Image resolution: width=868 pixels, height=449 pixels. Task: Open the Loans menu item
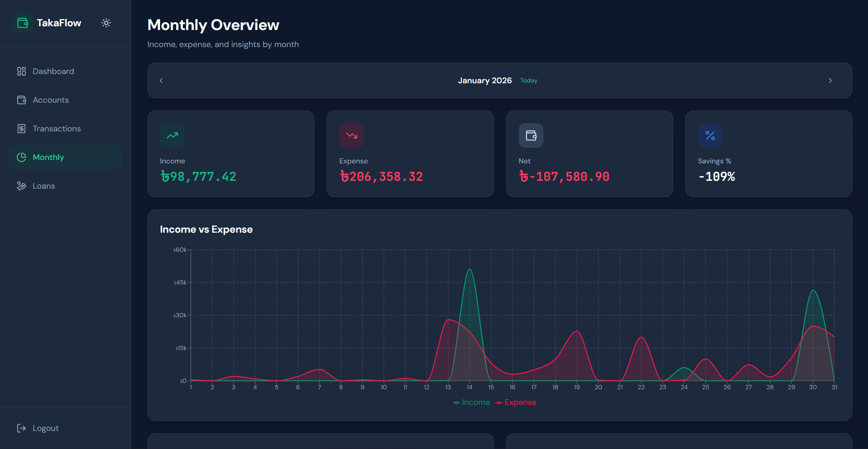click(x=44, y=186)
